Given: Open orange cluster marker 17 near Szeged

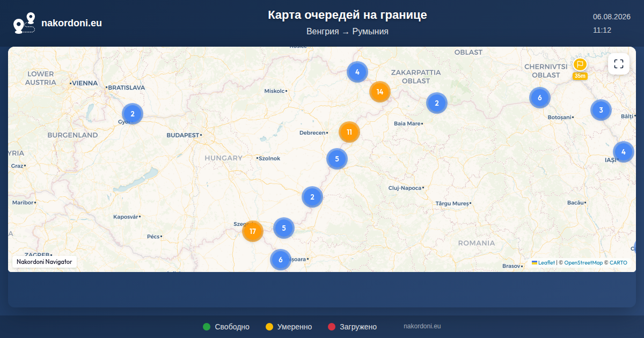Looking at the screenshot, I should pyautogui.click(x=253, y=231).
